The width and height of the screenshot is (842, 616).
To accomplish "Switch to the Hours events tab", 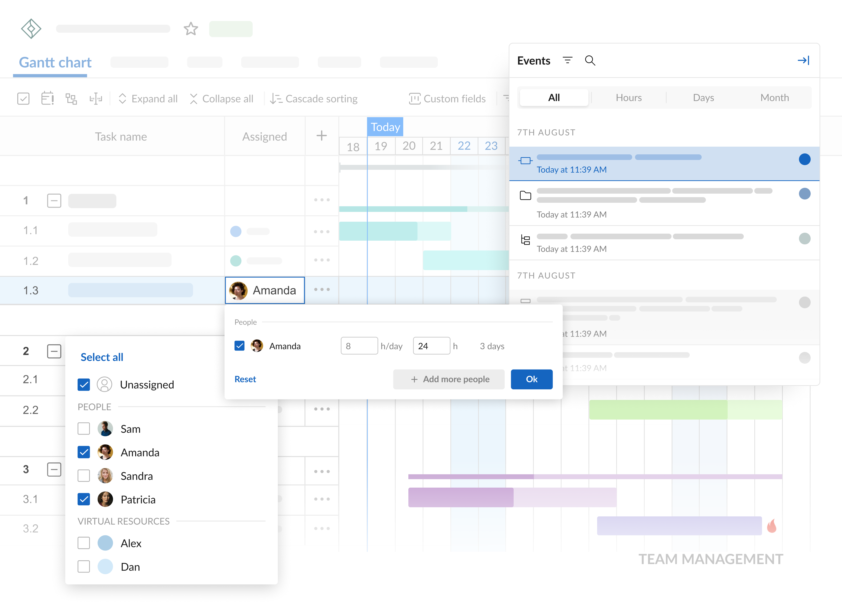I will pyautogui.click(x=628, y=97).
